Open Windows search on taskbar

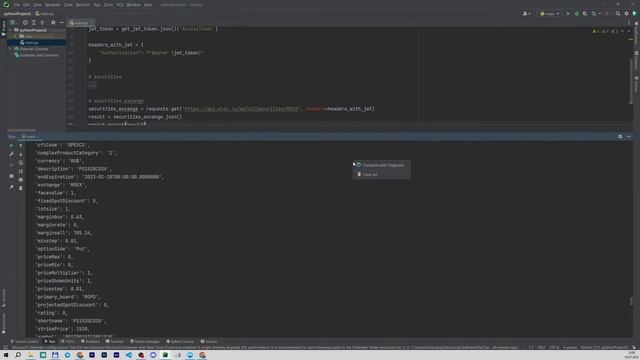(18, 355)
